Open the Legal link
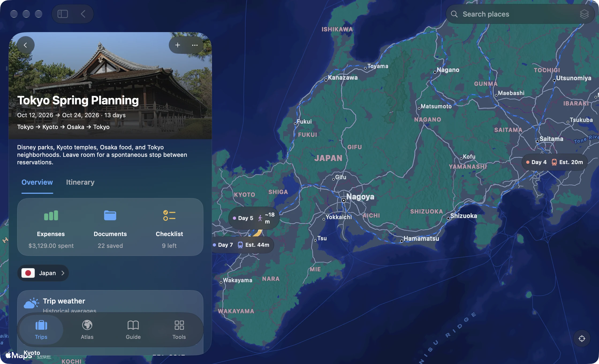This screenshot has height=364, width=599. (44, 356)
